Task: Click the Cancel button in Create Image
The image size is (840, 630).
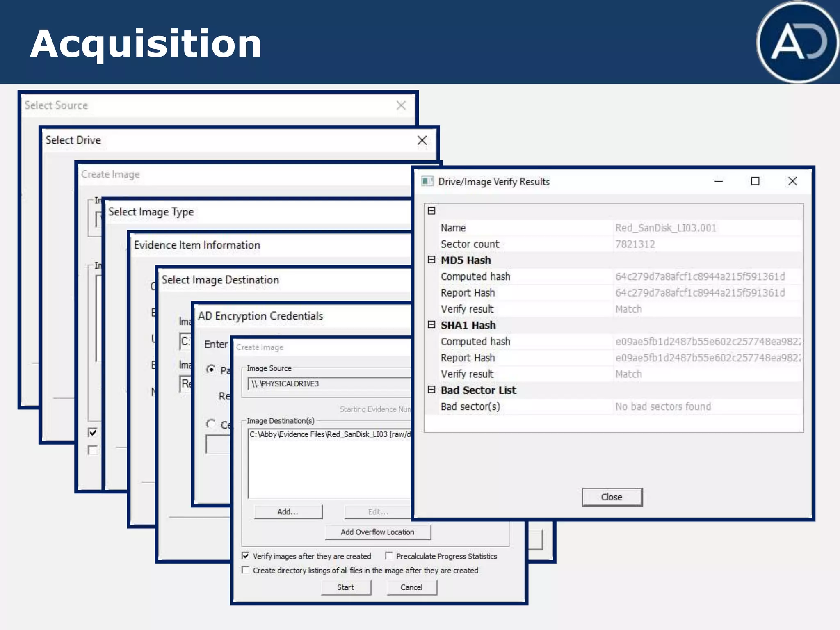Action: [411, 587]
